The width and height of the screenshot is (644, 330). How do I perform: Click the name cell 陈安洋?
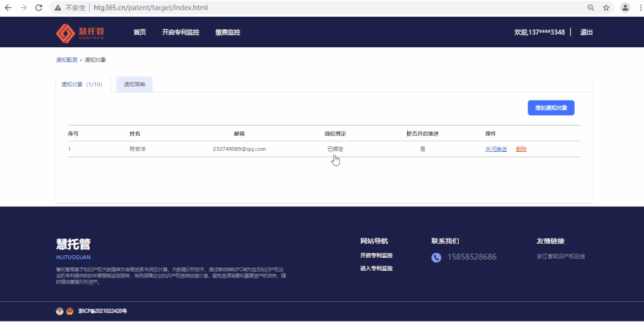coord(137,149)
